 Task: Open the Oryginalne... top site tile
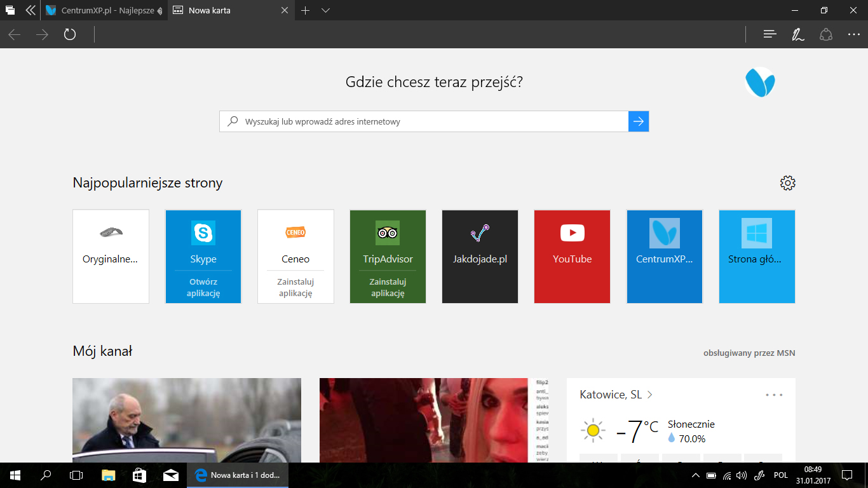coord(111,257)
